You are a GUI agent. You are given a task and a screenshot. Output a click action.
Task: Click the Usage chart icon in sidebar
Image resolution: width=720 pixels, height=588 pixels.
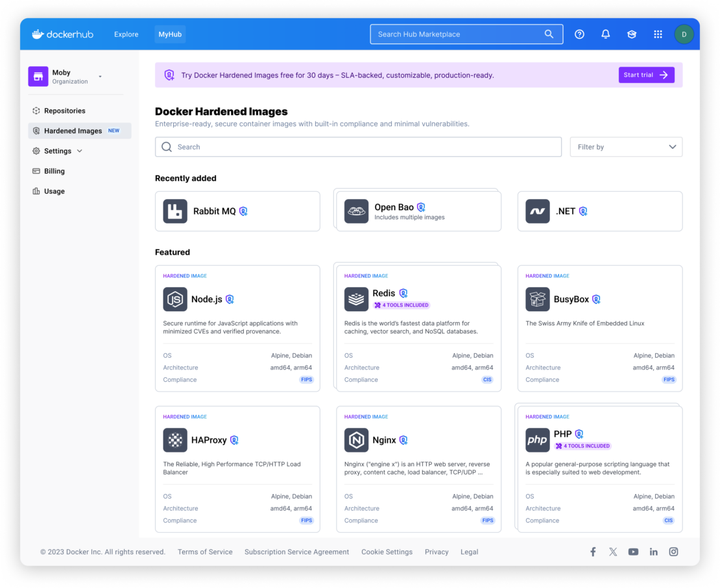coord(35,191)
